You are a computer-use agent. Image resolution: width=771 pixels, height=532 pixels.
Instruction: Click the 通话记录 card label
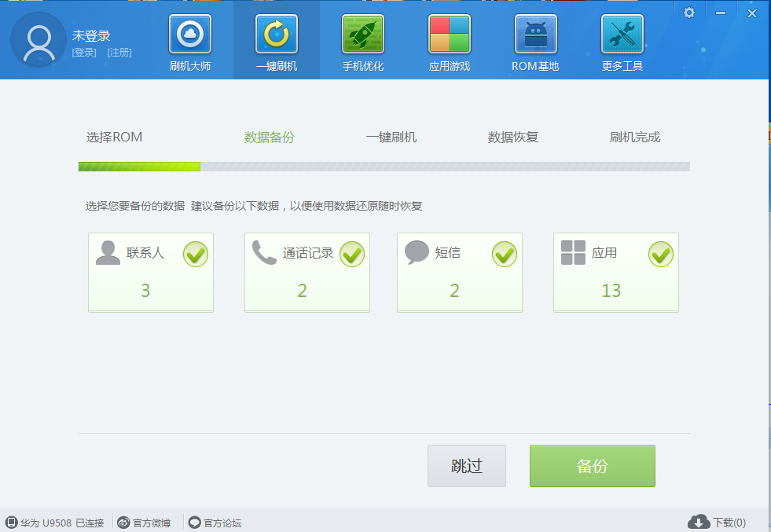coord(308,253)
